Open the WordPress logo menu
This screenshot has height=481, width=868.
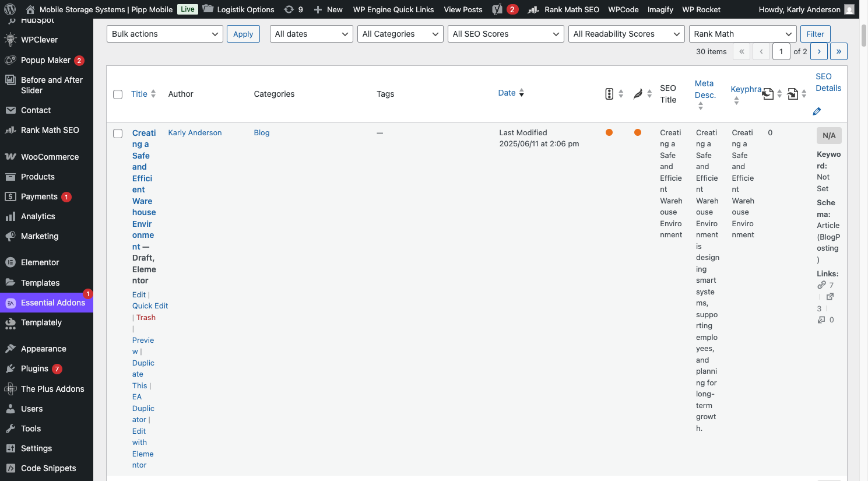pos(10,9)
